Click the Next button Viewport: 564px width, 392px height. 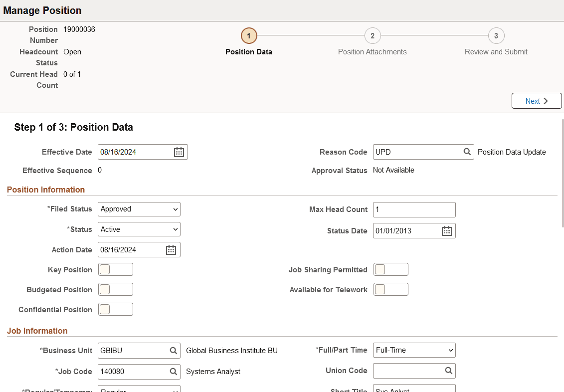click(537, 101)
